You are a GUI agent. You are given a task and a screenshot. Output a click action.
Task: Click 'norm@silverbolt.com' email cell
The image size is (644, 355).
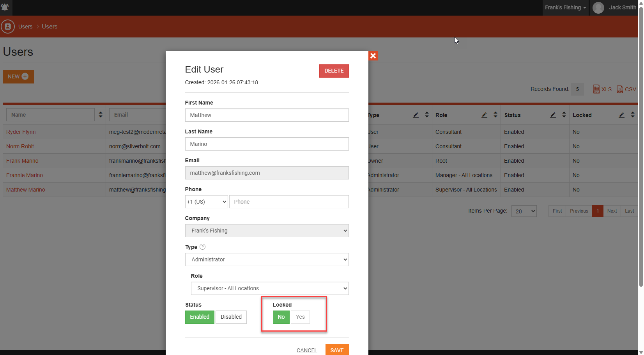[135, 146]
